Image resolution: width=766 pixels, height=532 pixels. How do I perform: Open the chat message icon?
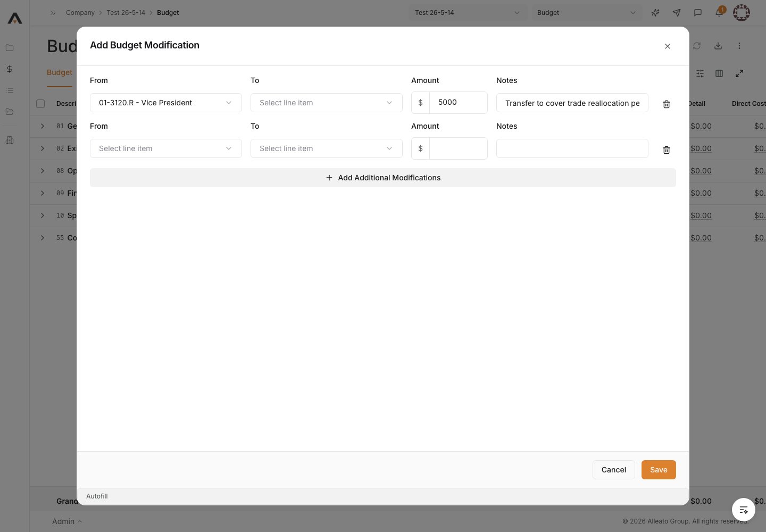(698, 13)
